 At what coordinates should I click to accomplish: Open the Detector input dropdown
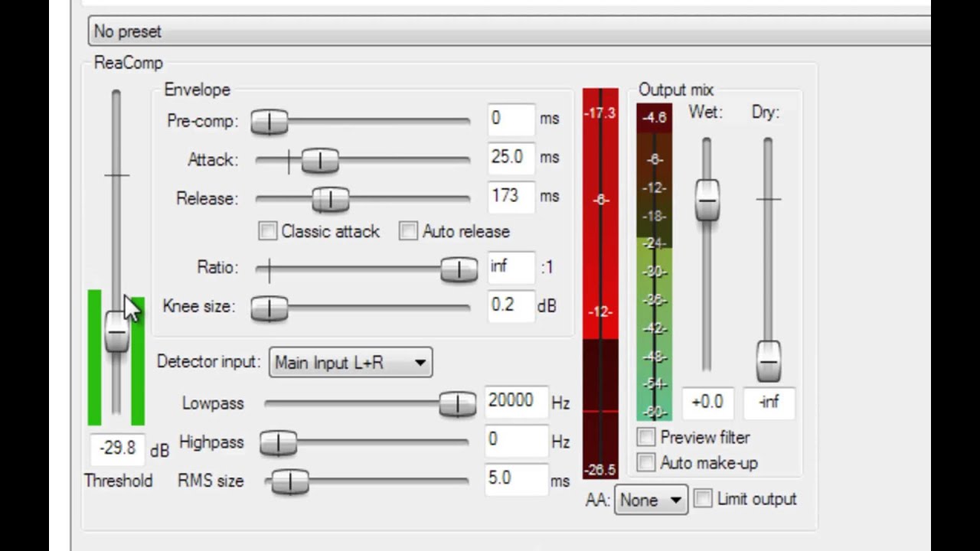point(351,363)
